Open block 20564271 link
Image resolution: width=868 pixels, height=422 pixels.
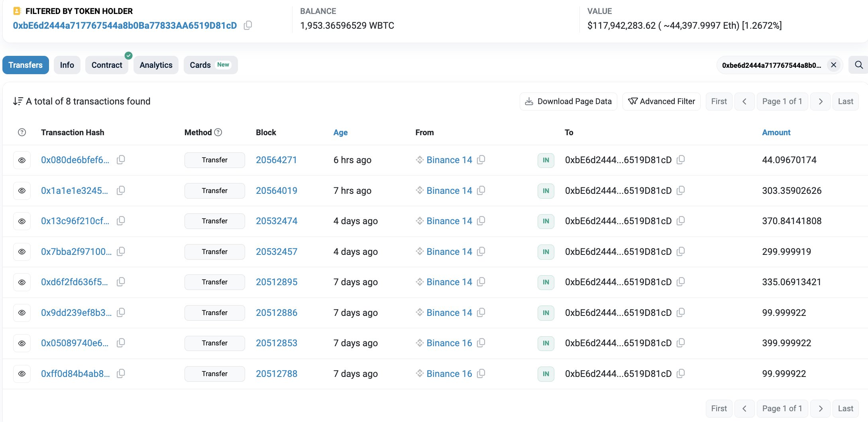(x=277, y=160)
